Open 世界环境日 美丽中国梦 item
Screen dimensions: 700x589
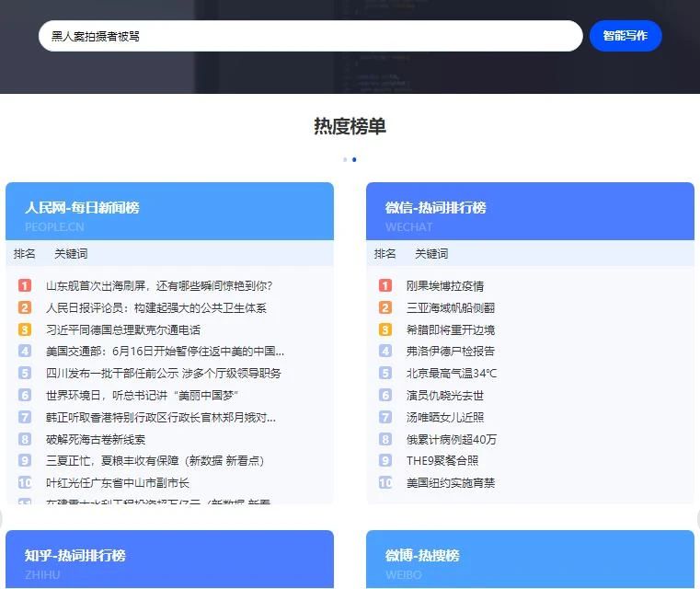point(142,395)
